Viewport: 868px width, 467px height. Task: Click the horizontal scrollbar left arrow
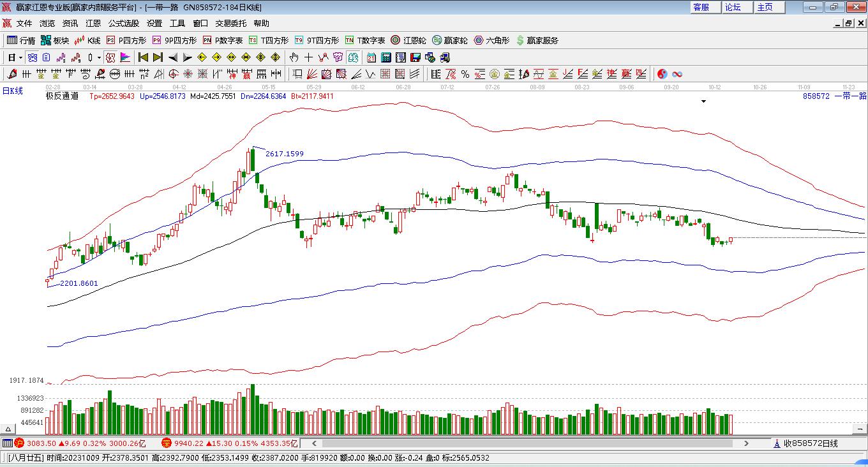(313, 443)
